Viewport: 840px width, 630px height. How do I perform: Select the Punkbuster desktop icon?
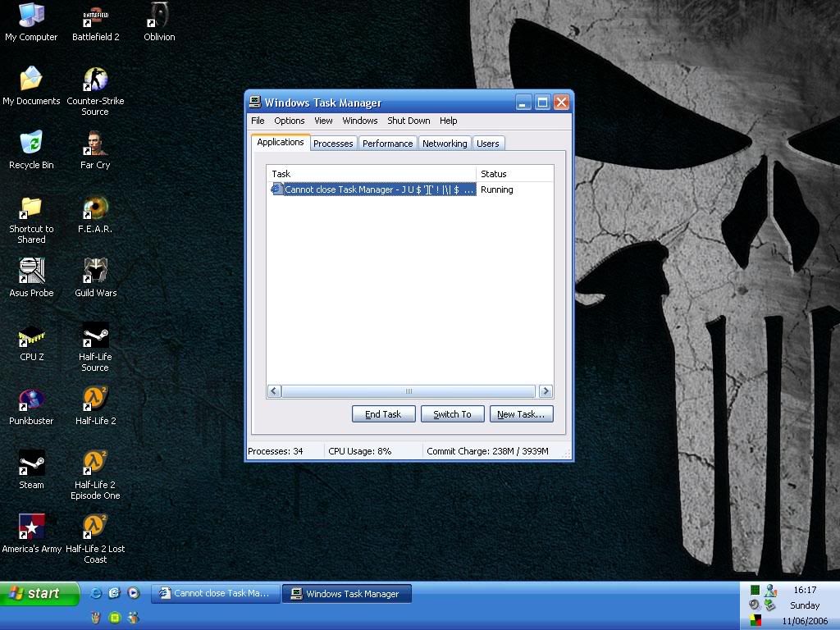31,406
